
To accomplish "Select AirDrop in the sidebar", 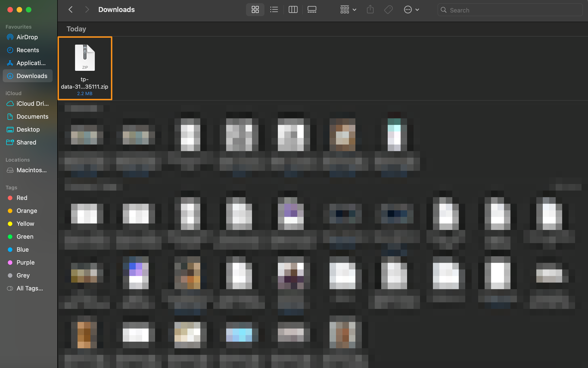I will coord(27,37).
